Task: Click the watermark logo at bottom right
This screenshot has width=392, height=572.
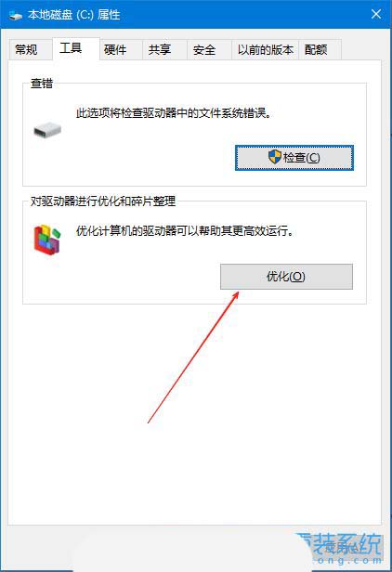Action: click(x=339, y=548)
